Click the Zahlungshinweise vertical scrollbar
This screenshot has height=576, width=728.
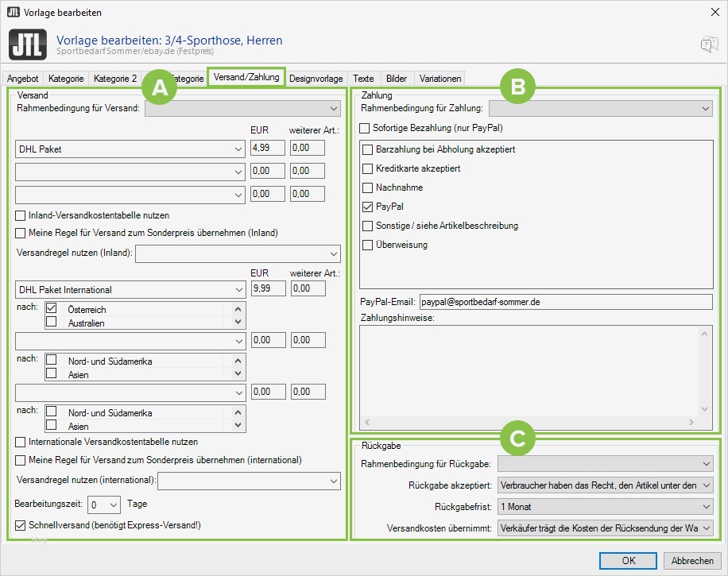pyautogui.click(x=706, y=373)
